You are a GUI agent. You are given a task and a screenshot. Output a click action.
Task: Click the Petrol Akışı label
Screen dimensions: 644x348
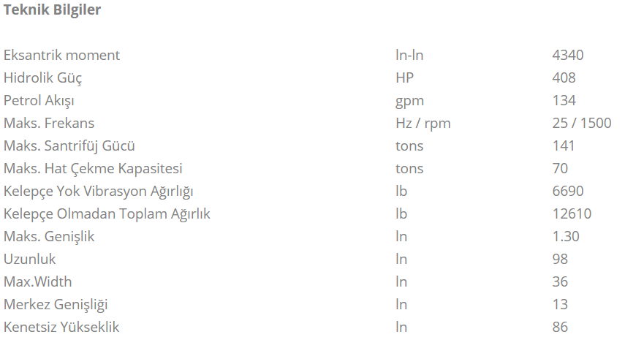pyautogui.click(x=39, y=101)
